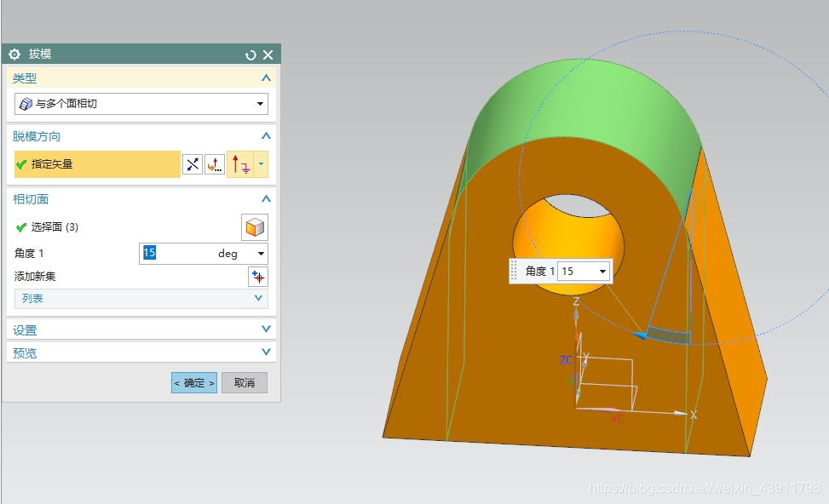This screenshot has width=829, height=504.
Task: Click the 确定 button
Action: pos(194,383)
